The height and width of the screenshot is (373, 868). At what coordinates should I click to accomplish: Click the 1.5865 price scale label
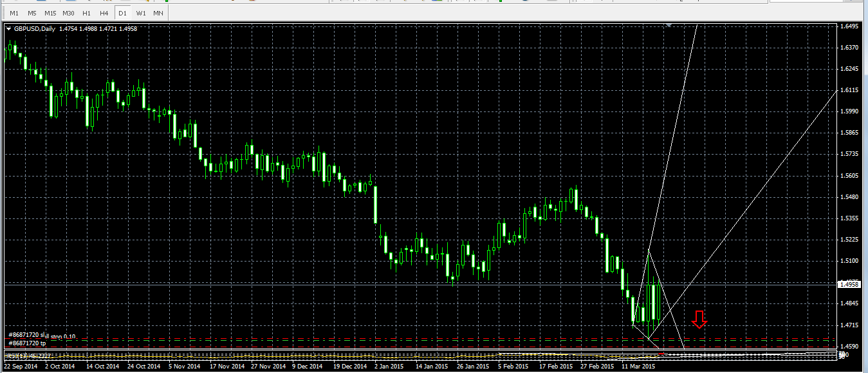[x=849, y=133]
